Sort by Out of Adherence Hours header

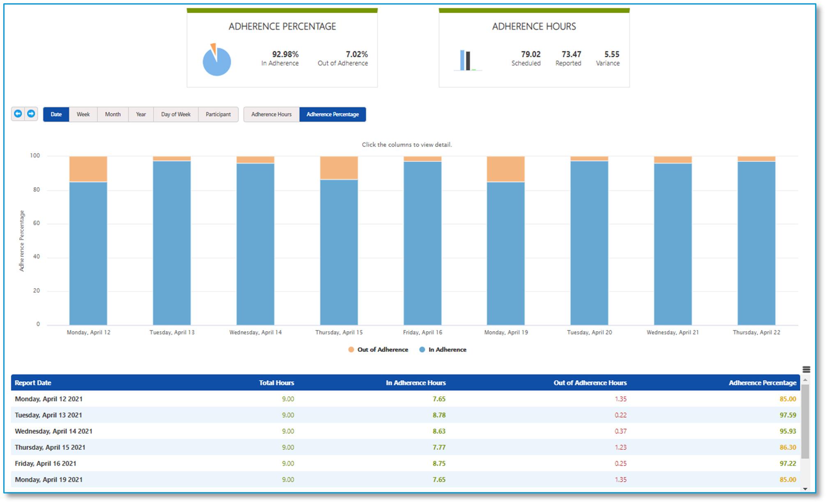coord(590,383)
